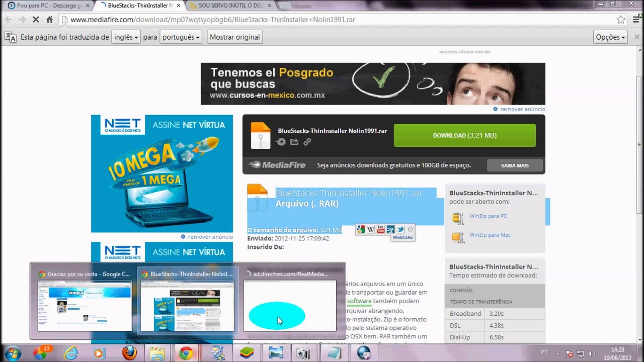The width and height of the screenshot is (644, 362).
Task: Click the MediaFire logo
Action: coord(277,165)
